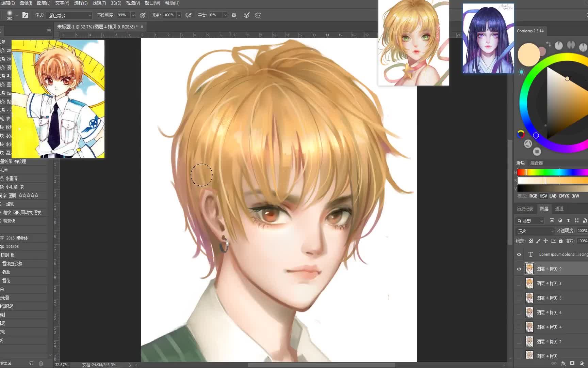Screen dimensions: 588x368
Task: Click first Coolorus gamut circle icon
Action: pos(559,45)
